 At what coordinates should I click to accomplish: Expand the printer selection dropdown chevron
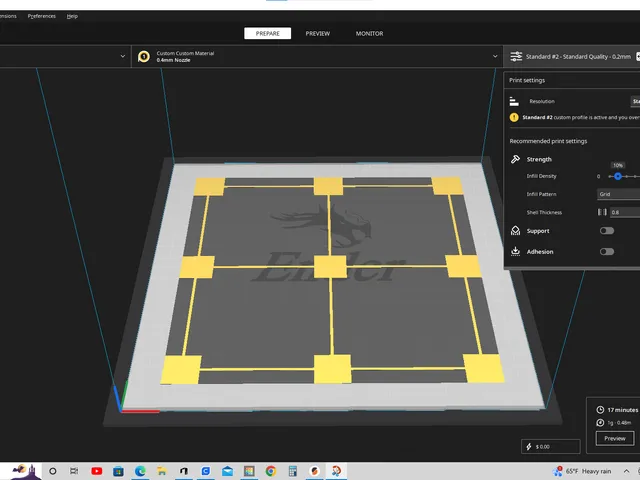point(122,56)
